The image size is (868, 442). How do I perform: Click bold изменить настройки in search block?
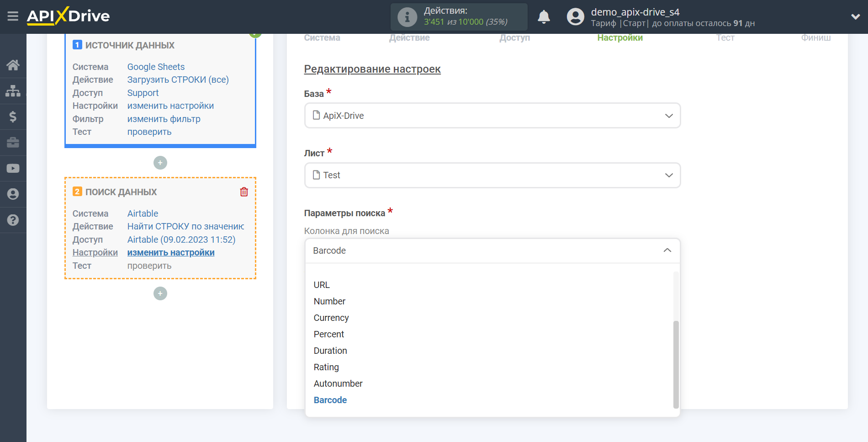pos(171,252)
